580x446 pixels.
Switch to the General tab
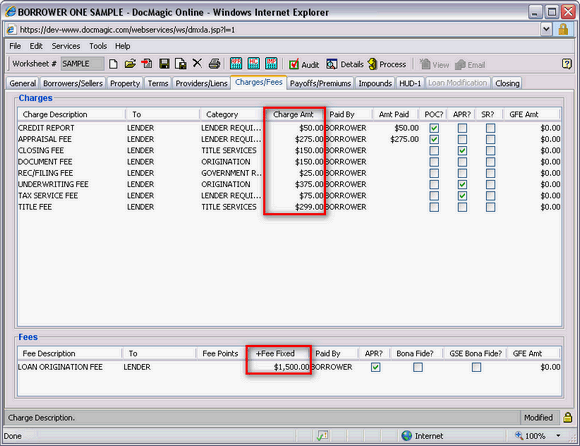pyautogui.click(x=23, y=83)
